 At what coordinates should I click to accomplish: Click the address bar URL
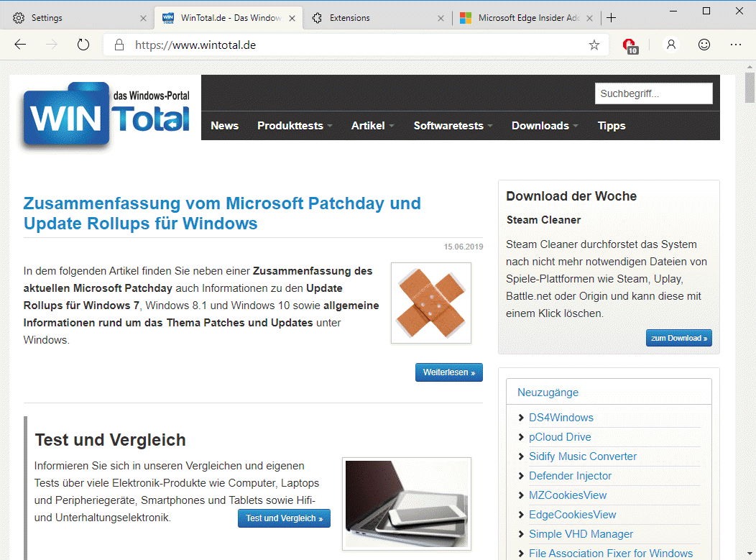coord(195,45)
